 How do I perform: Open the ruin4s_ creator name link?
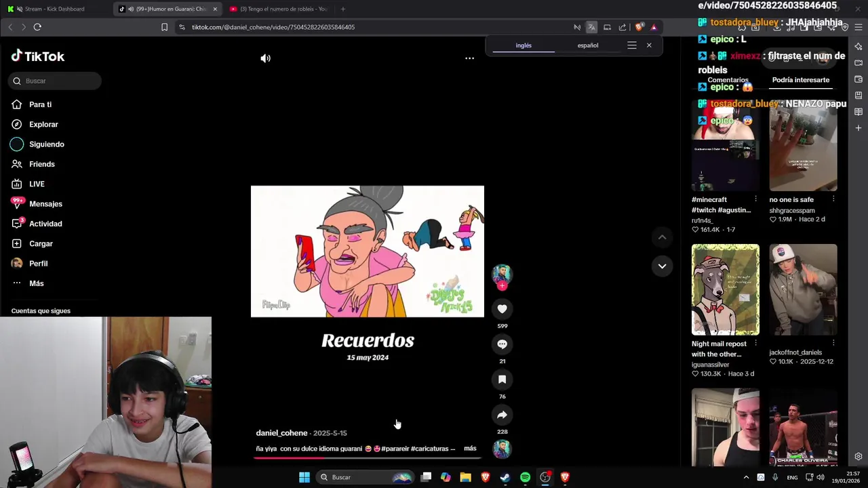coord(702,221)
